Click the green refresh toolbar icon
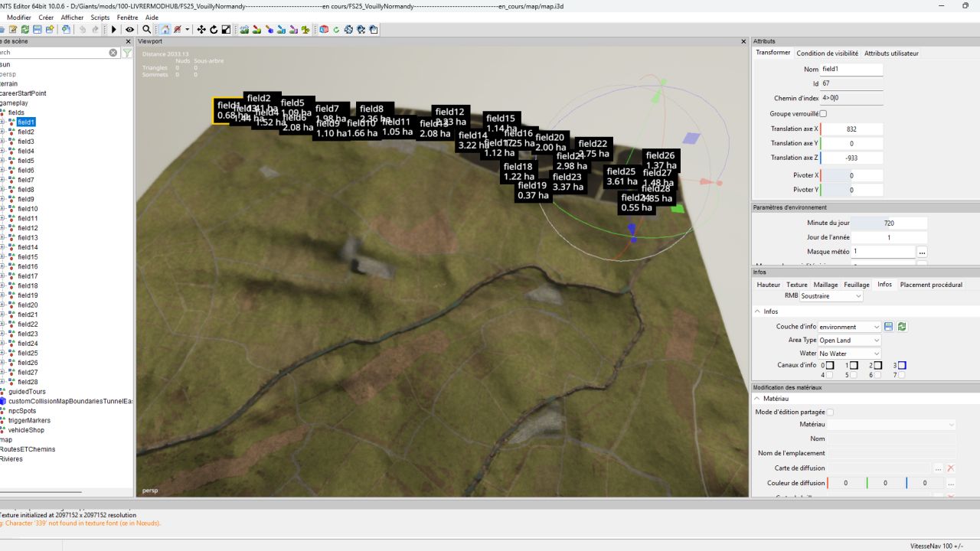Screen dimensions: 980x551 (x=336, y=30)
